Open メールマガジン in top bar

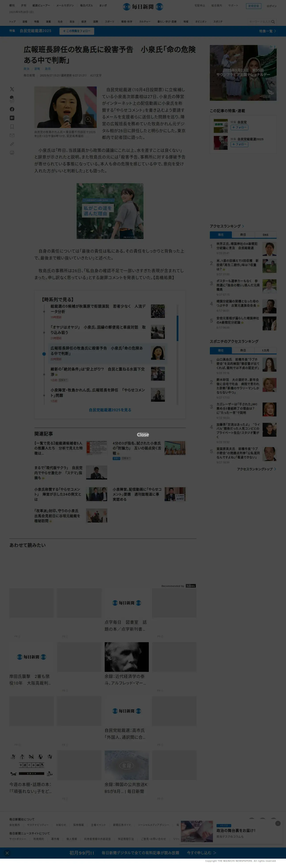coord(65,5)
